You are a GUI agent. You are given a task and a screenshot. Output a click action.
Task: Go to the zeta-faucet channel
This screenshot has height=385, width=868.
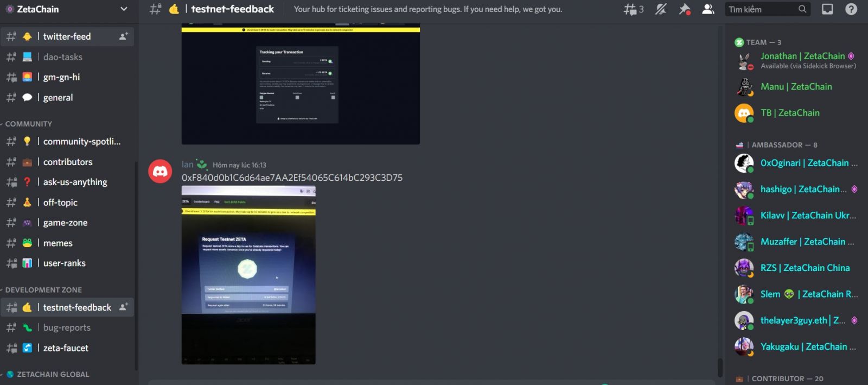click(x=67, y=348)
